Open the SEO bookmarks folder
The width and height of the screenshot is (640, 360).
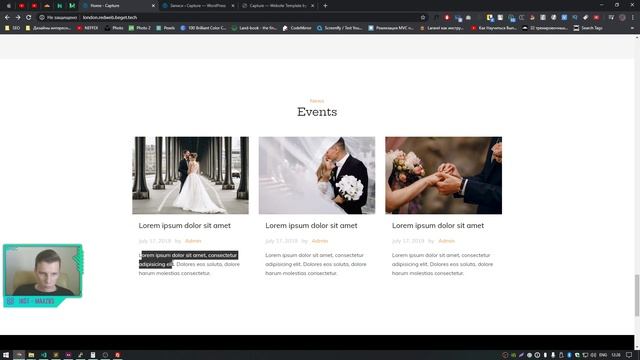click(12, 28)
